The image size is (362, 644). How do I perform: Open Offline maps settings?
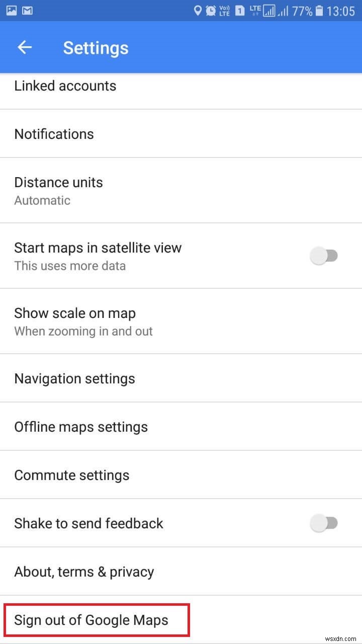(81, 427)
